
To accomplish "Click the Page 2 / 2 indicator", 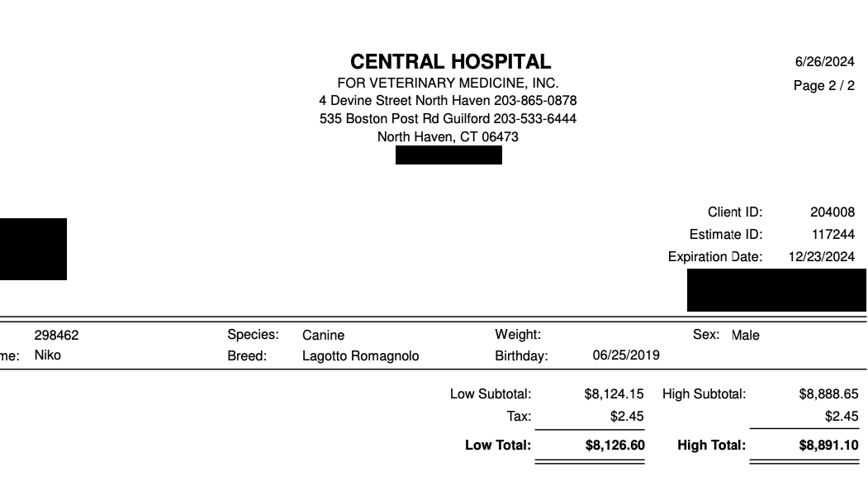I will point(823,85).
